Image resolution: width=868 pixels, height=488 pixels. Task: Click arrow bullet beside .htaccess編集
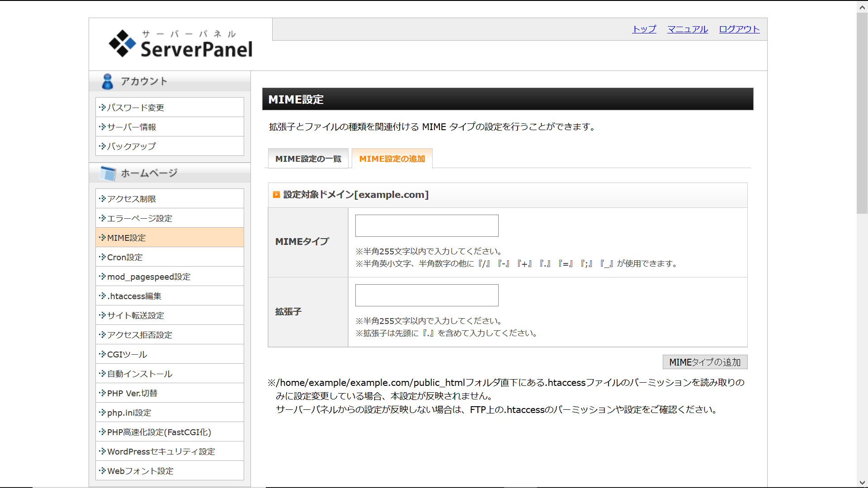click(x=102, y=296)
